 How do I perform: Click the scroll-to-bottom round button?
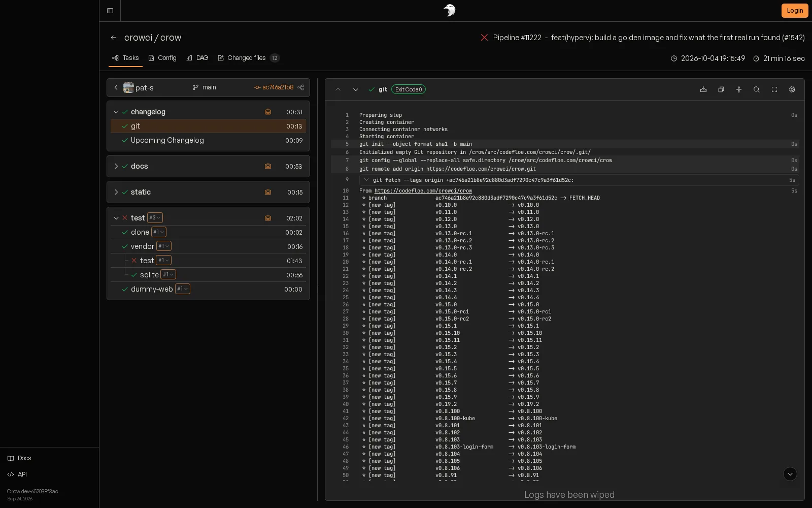(x=790, y=474)
